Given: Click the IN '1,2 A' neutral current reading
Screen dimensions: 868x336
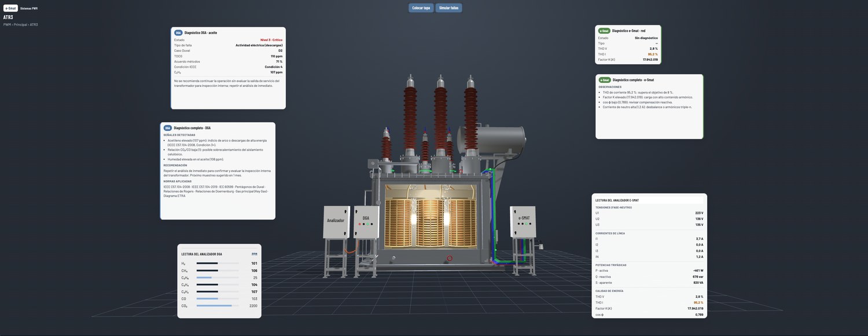Looking at the screenshot, I should (x=700, y=257).
